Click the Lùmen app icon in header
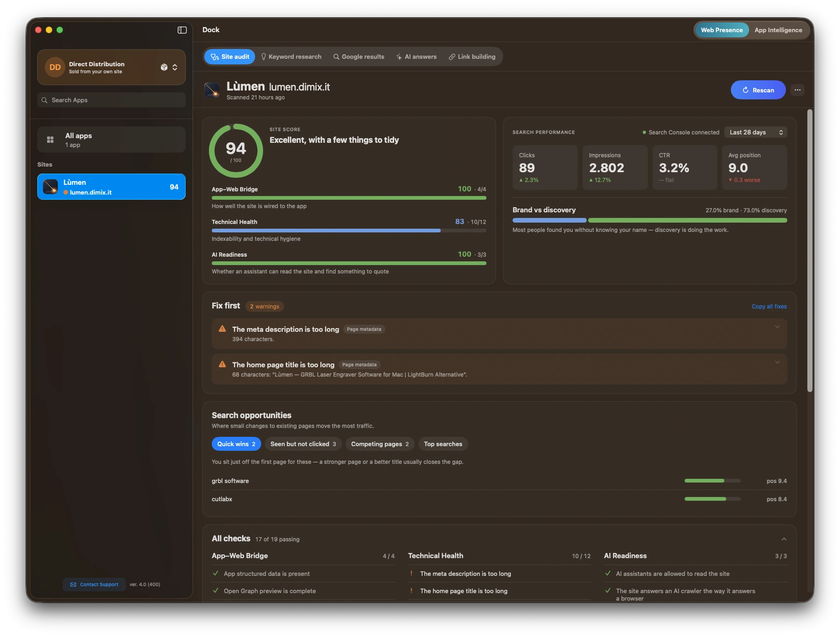 (212, 90)
